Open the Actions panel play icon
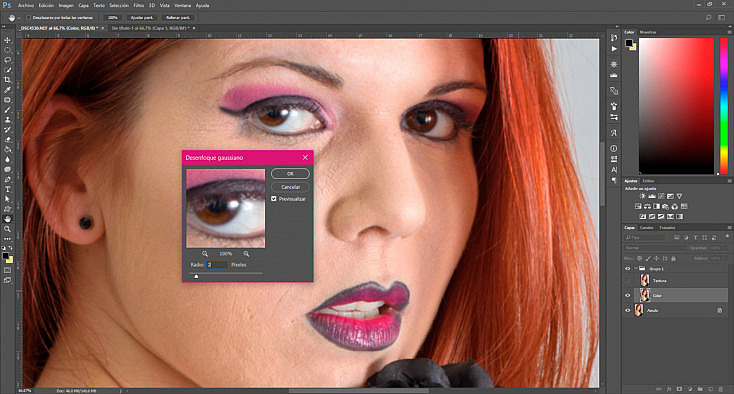The image size is (734, 394). [614, 48]
